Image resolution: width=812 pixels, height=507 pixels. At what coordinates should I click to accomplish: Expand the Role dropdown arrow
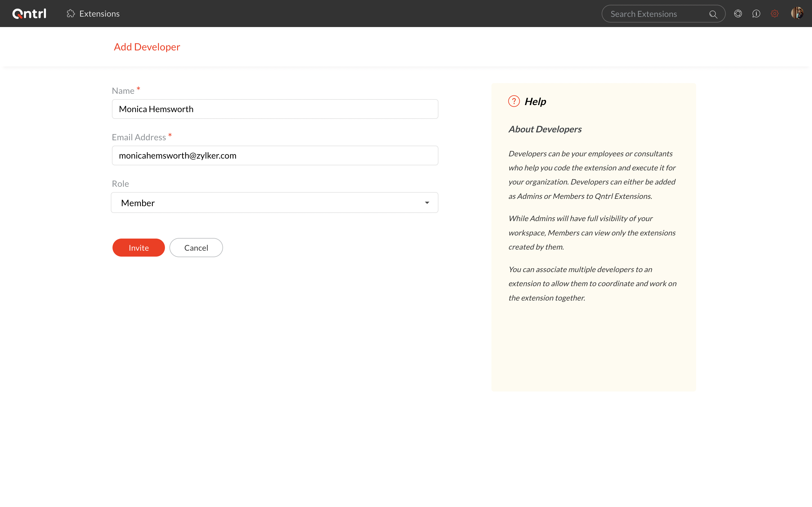pyautogui.click(x=427, y=203)
